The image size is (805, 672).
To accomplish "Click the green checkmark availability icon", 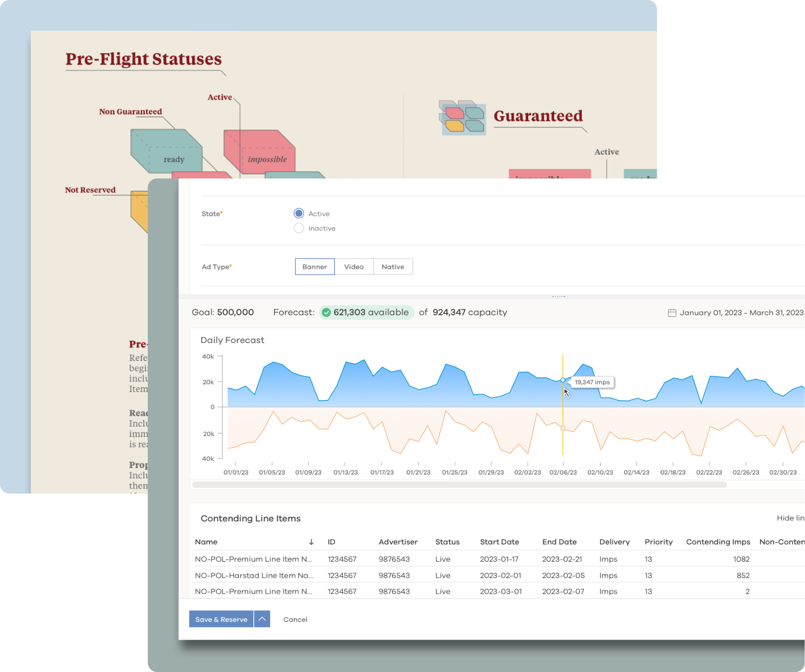I will pyautogui.click(x=326, y=313).
